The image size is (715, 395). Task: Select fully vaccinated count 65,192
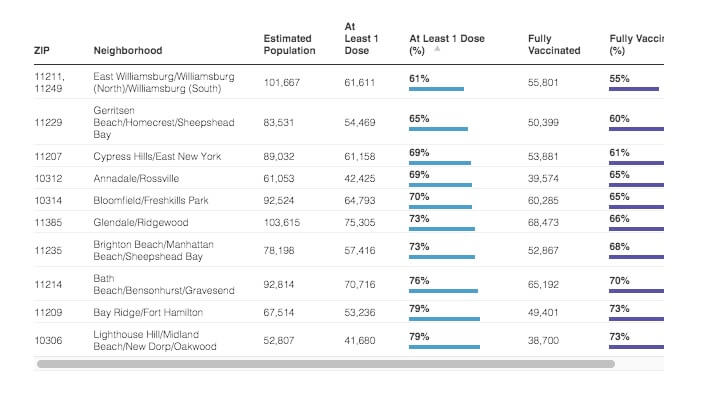(x=543, y=285)
